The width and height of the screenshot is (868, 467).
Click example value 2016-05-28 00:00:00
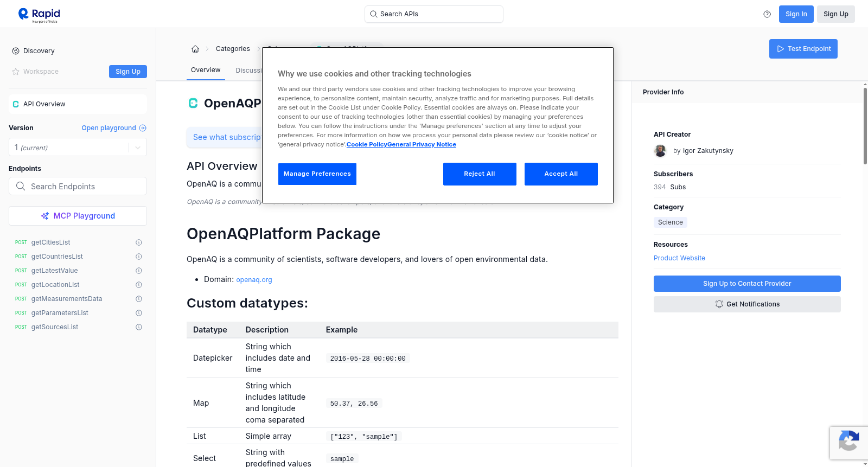(x=368, y=359)
